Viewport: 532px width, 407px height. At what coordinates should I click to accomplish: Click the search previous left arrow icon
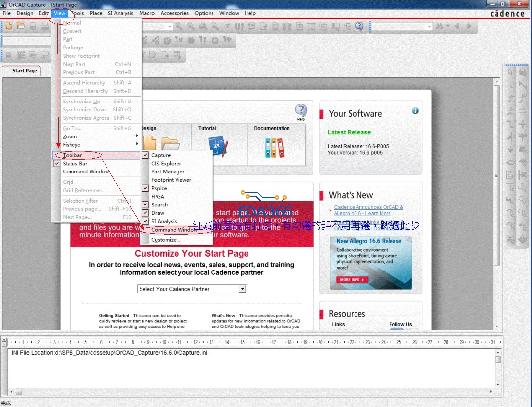click(x=457, y=26)
